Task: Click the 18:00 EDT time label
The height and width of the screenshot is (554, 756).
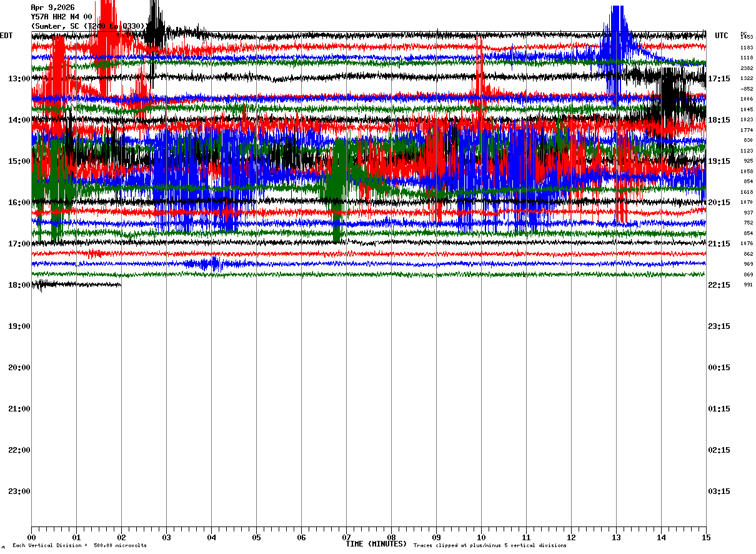Action: [x=19, y=285]
